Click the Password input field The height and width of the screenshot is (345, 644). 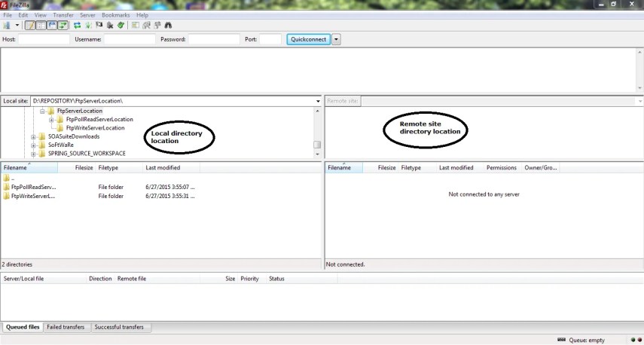[x=214, y=39]
